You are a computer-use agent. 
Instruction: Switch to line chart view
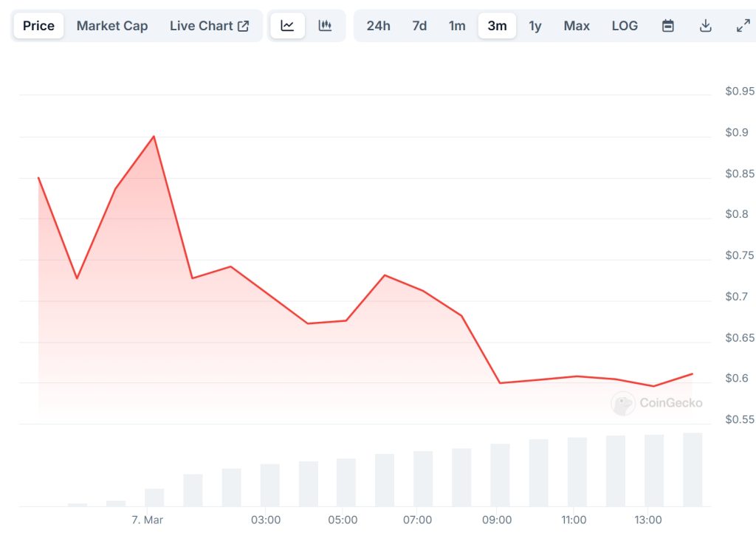coord(287,26)
